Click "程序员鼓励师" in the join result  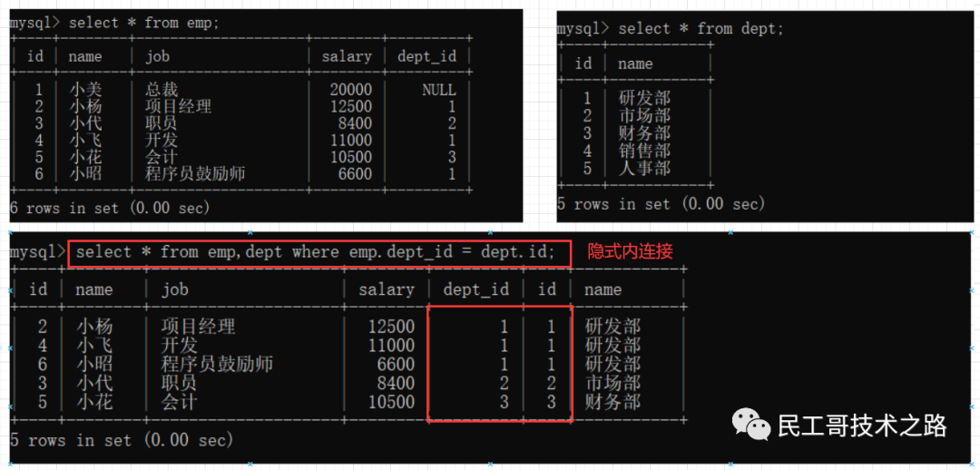(217, 364)
